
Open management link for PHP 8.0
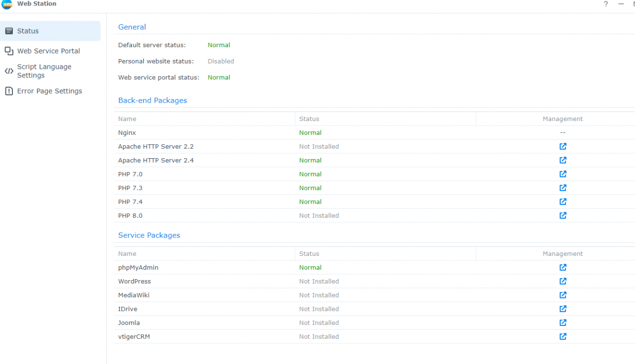563,216
